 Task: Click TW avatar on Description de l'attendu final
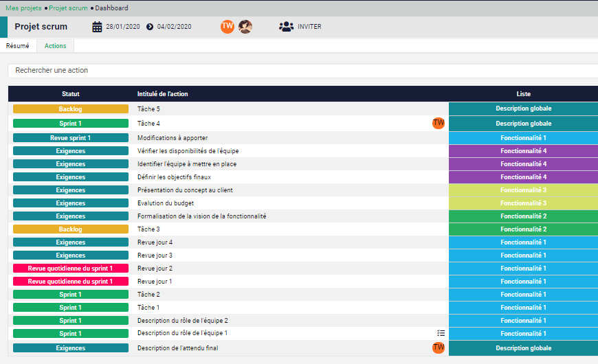tap(439, 348)
